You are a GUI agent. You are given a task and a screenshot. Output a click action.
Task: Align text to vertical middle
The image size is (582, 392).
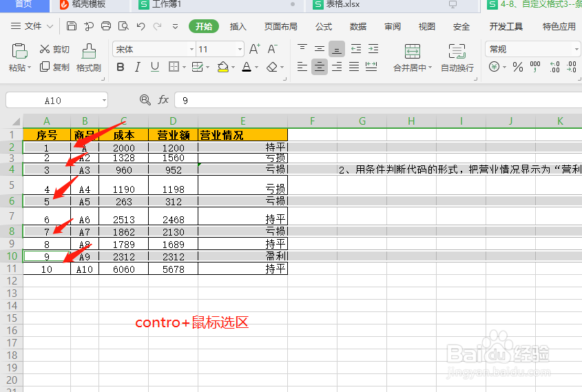point(319,49)
